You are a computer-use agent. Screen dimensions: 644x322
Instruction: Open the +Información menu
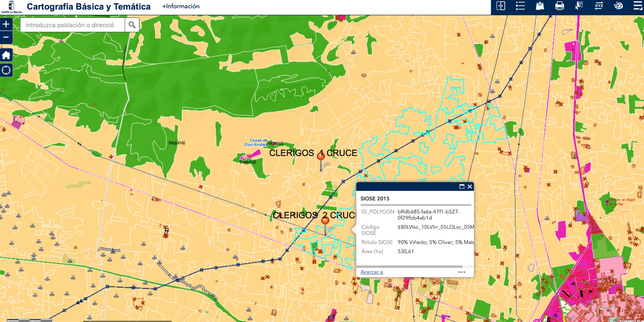tap(180, 6)
